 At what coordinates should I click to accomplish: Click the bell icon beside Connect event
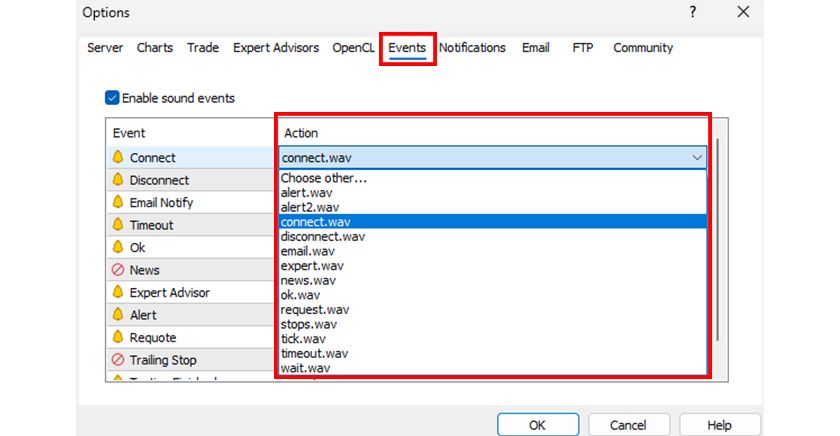(x=118, y=157)
